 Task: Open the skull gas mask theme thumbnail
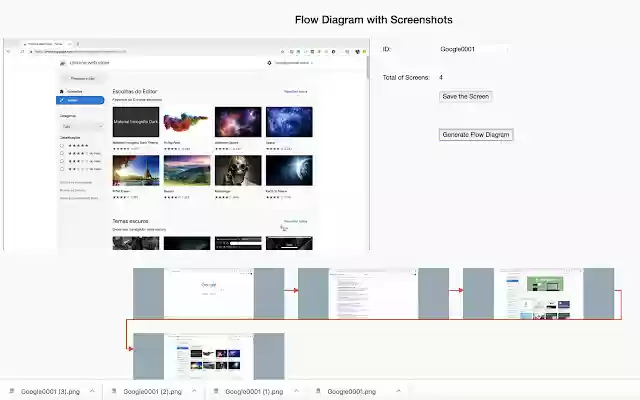pyautogui.click(x=238, y=170)
